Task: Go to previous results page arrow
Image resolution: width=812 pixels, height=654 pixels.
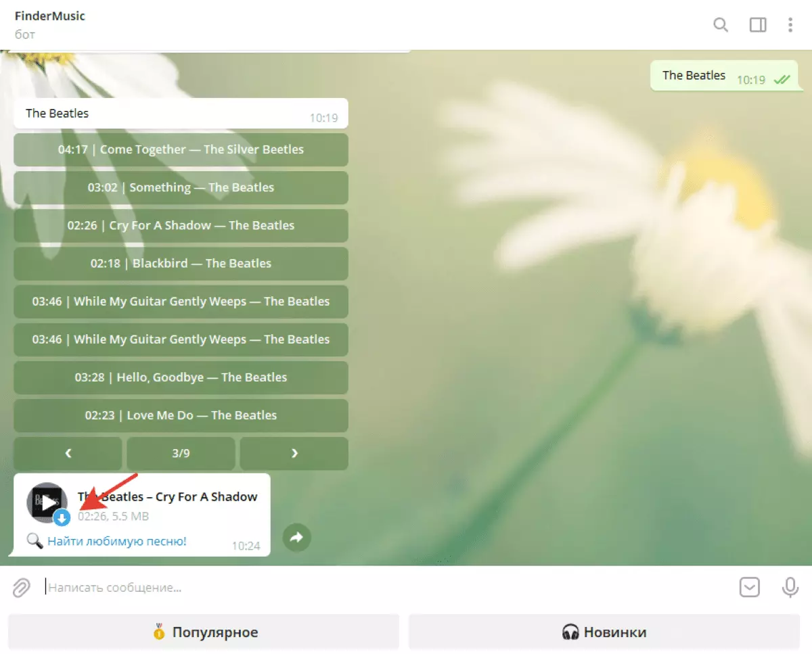Action: tap(68, 453)
